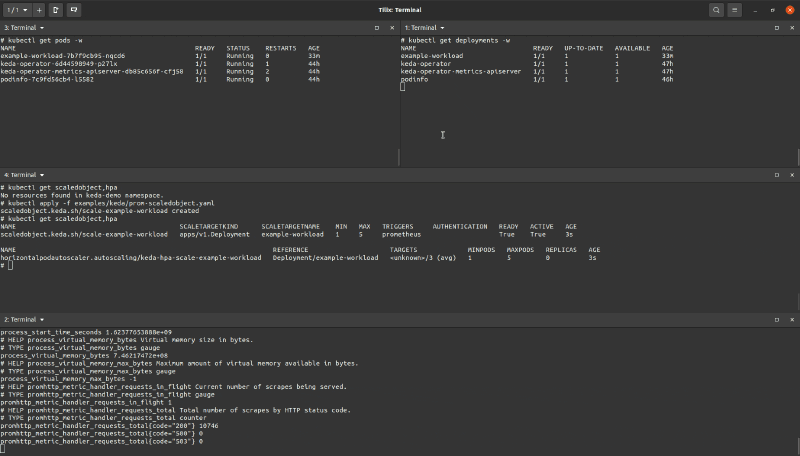Viewport: 800px width, 456px height.
Task: Click the plus new session button
Action: 39,10
